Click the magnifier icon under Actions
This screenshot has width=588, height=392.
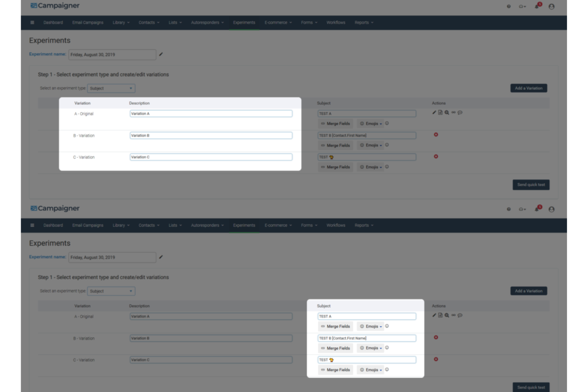pyautogui.click(x=447, y=112)
